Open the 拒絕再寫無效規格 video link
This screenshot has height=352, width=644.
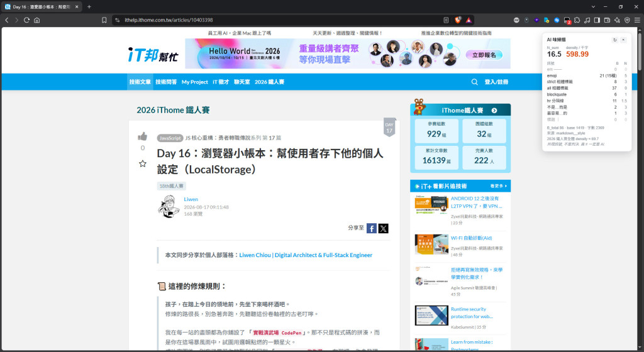click(477, 273)
